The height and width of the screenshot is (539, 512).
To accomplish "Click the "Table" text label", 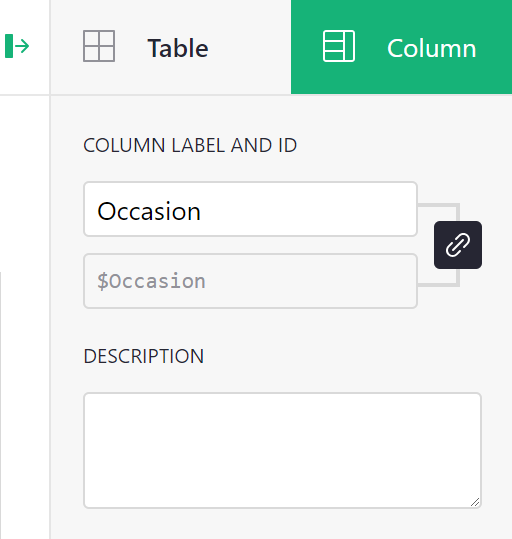I will point(178,48).
